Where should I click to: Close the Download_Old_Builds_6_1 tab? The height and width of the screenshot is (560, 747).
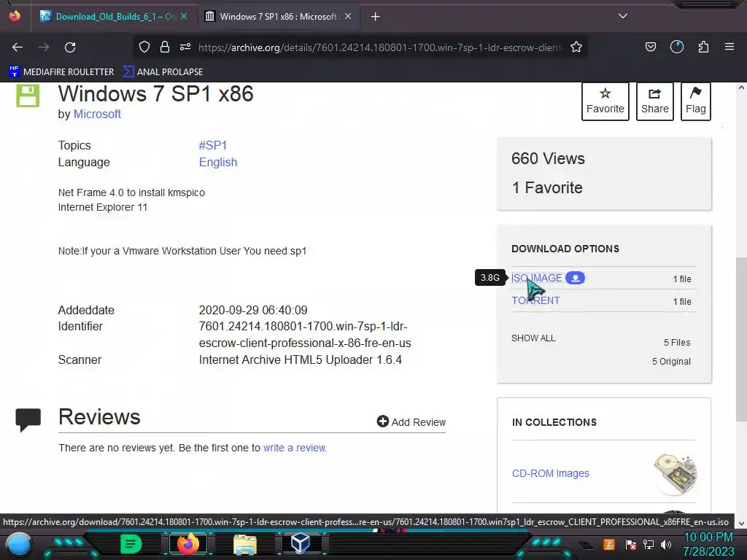coord(184,16)
